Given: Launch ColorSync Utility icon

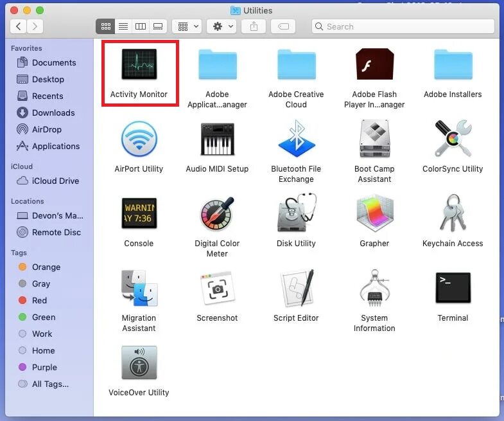Looking at the screenshot, I should 453,138.
